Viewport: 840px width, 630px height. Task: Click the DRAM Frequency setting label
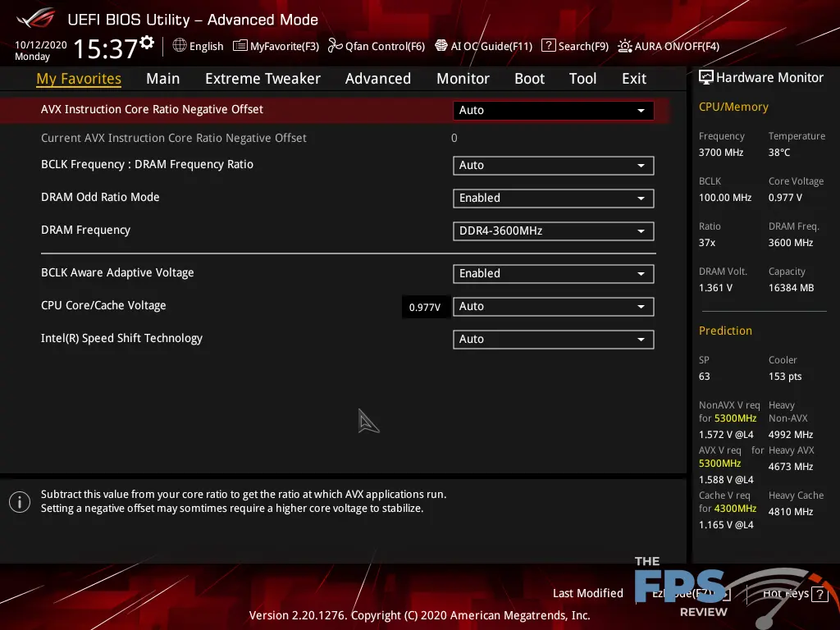pyautogui.click(x=85, y=231)
